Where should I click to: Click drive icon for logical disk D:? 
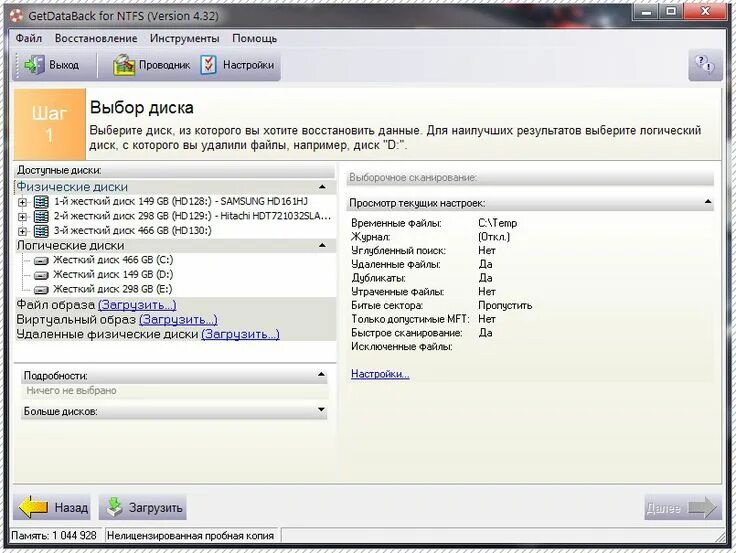(41, 275)
